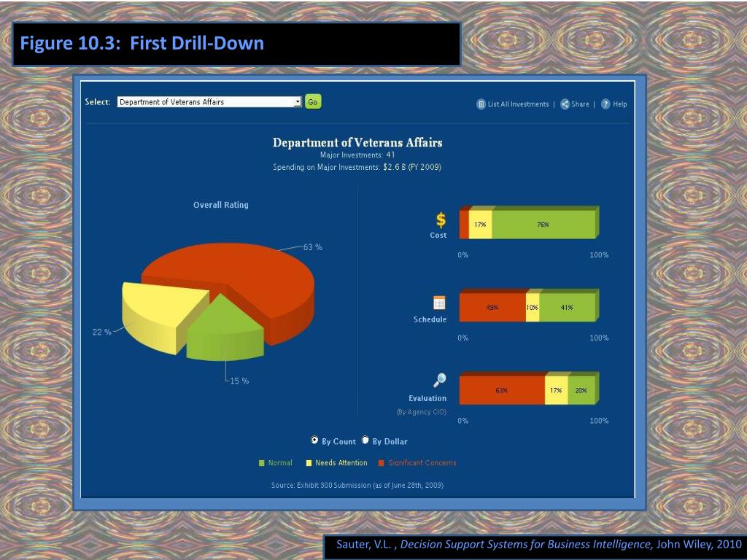The height and width of the screenshot is (560, 747).
Task: Click the Source: Exhibit 300 Submission text
Action: 357,485
